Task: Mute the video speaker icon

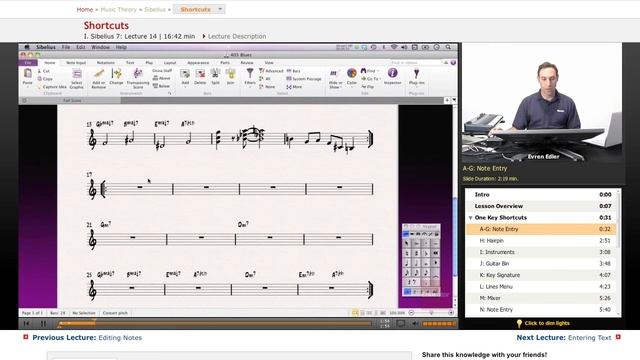Action: (x=415, y=324)
